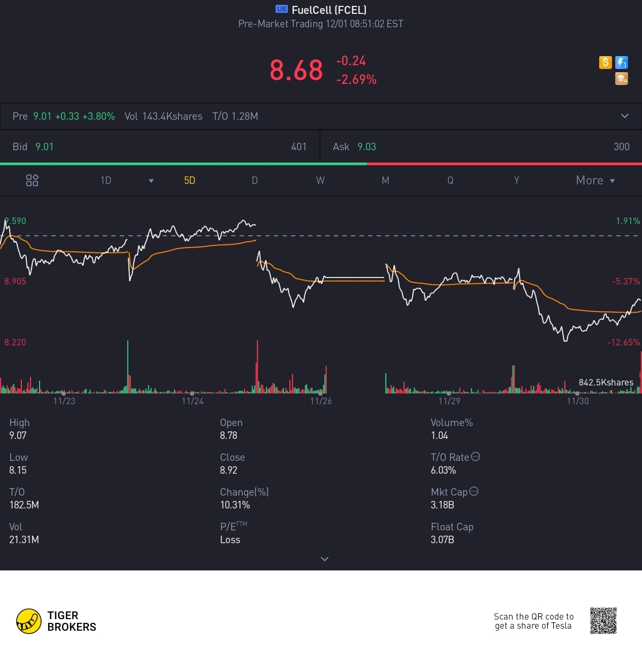Click the T/O Rate info icon
Image resolution: width=642 pixels, height=672 pixels.
click(476, 457)
